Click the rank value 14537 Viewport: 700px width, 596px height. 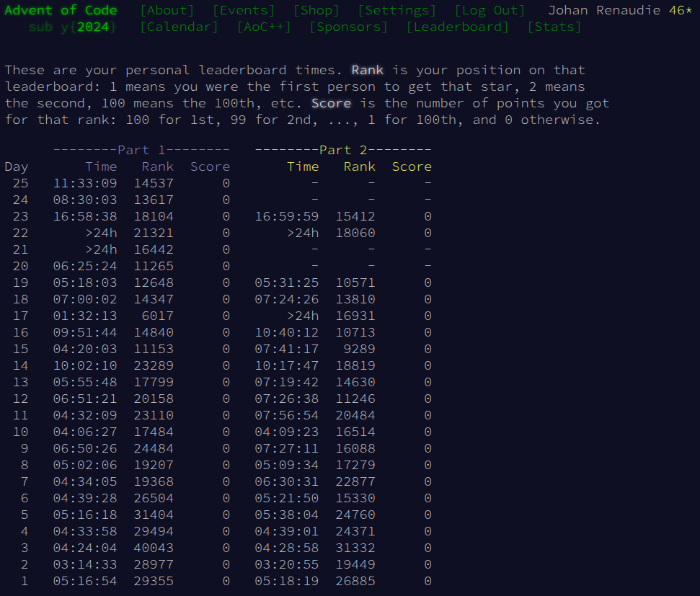coord(154,184)
